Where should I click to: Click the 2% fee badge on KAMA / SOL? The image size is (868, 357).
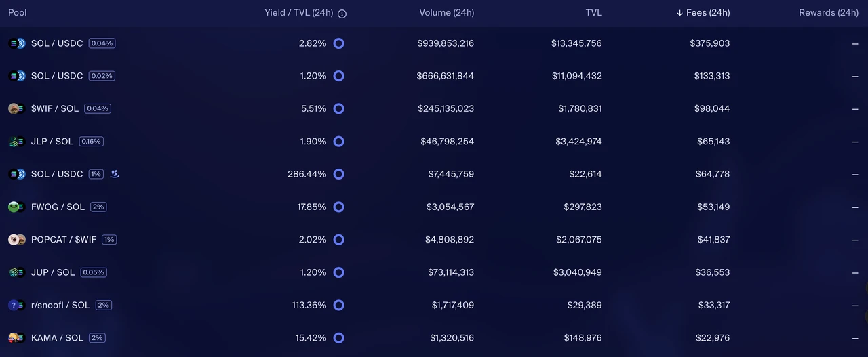[x=97, y=338]
